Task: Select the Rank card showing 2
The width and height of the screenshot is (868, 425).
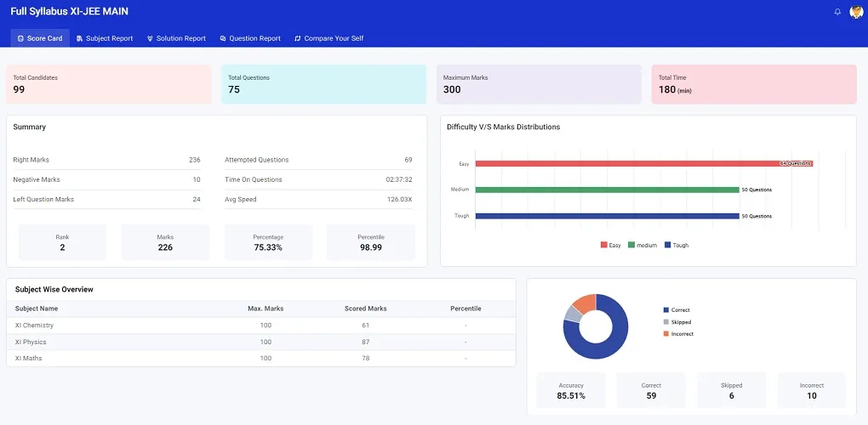Action: tap(62, 242)
